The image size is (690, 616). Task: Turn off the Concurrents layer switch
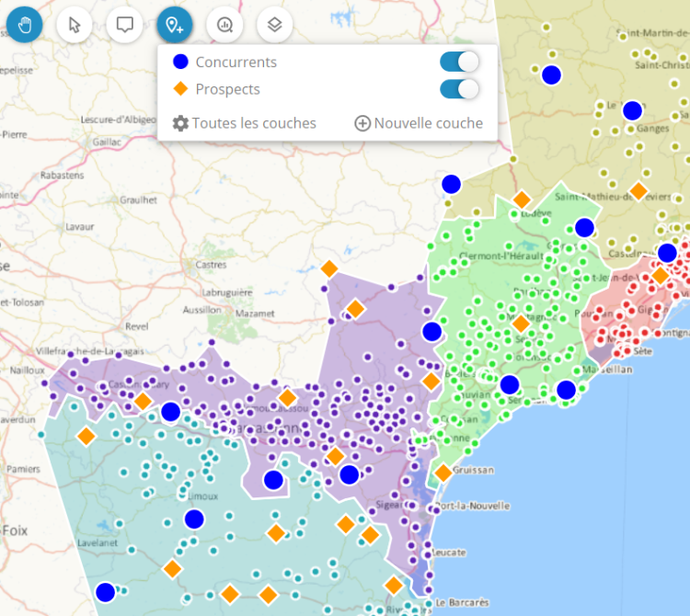[x=459, y=63]
